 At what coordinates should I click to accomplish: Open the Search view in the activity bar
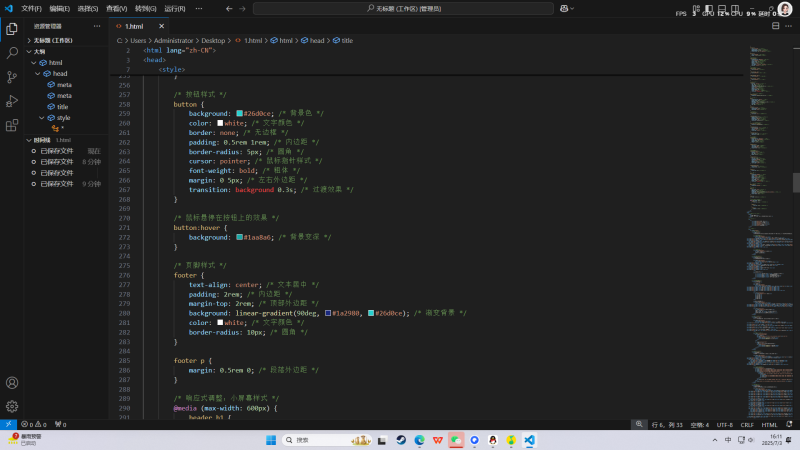pyautogui.click(x=12, y=53)
